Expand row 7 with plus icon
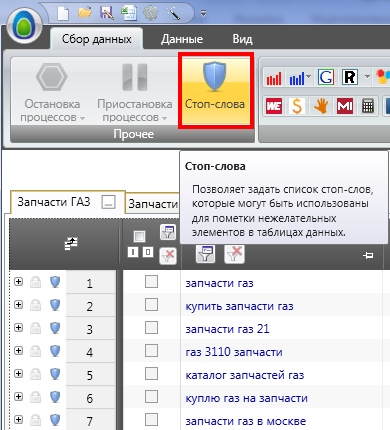 tap(19, 420)
